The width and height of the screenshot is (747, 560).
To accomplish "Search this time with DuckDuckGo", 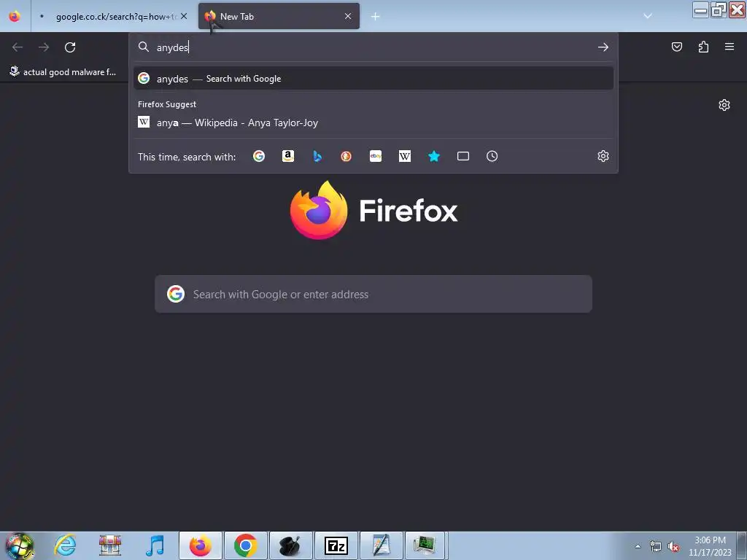I will (347, 156).
